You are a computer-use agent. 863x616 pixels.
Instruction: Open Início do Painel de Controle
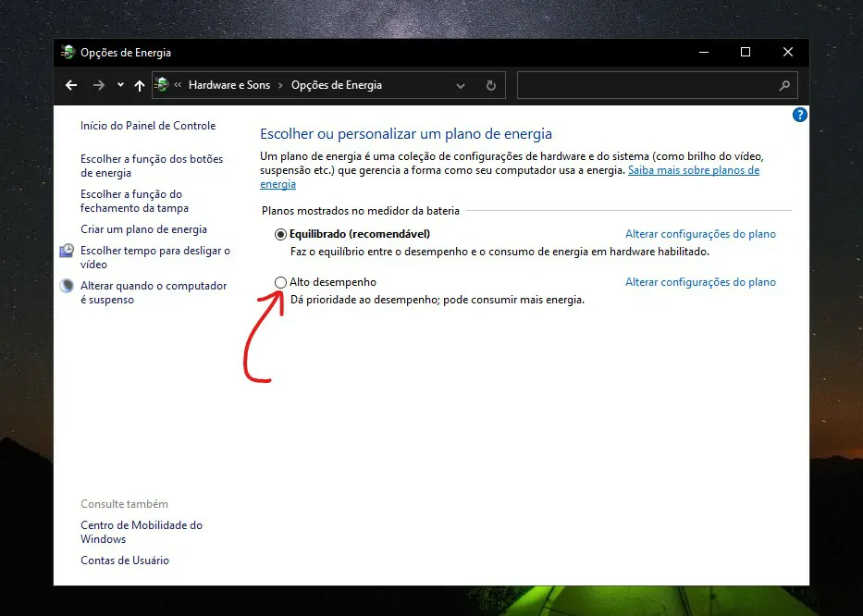pos(148,126)
